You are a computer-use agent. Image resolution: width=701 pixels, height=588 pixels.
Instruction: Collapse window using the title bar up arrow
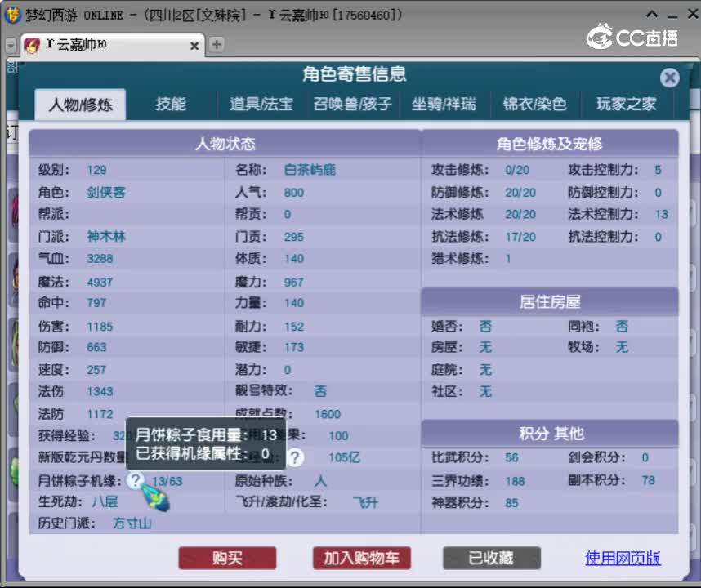[x=652, y=15]
